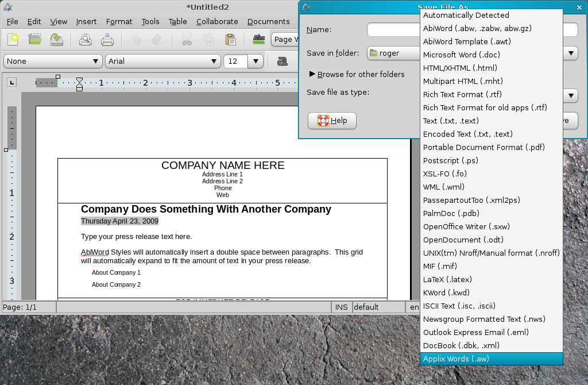
Task: Click the Cut scissors icon
Action: coord(187,40)
